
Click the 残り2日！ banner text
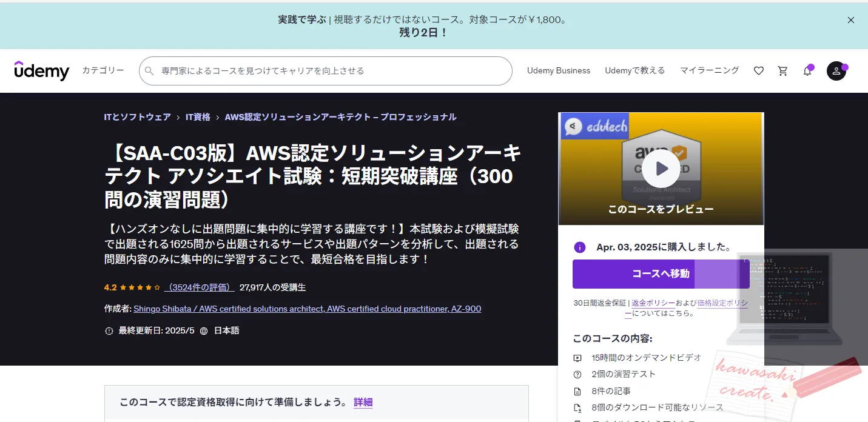[x=423, y=33]
